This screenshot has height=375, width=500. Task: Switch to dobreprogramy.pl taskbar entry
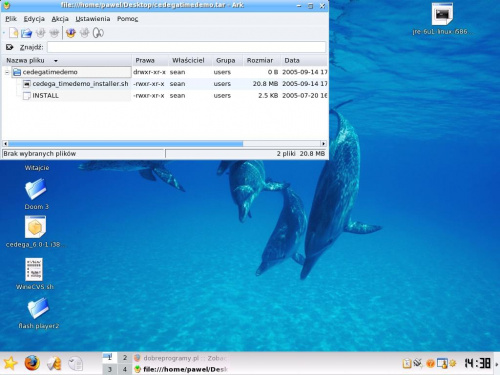pyautogui.click(x=180, y=358)
